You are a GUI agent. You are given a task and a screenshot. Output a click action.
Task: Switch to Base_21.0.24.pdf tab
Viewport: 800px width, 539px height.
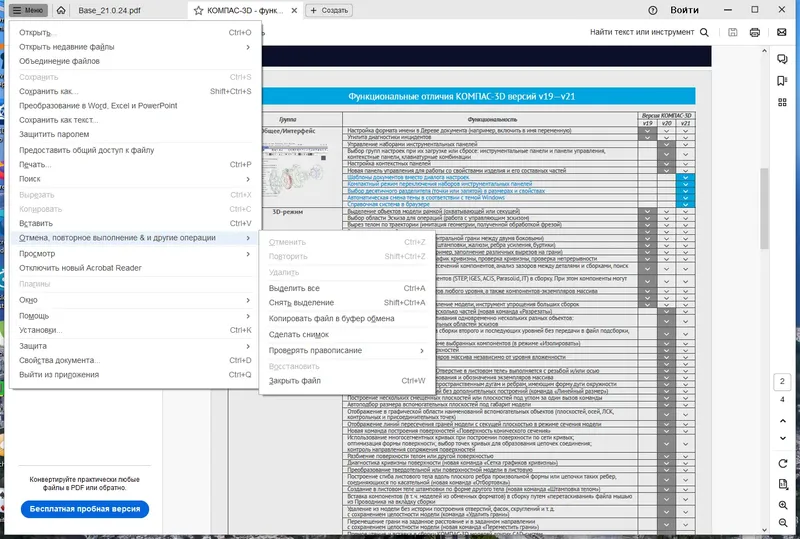[x=109, y=10]
